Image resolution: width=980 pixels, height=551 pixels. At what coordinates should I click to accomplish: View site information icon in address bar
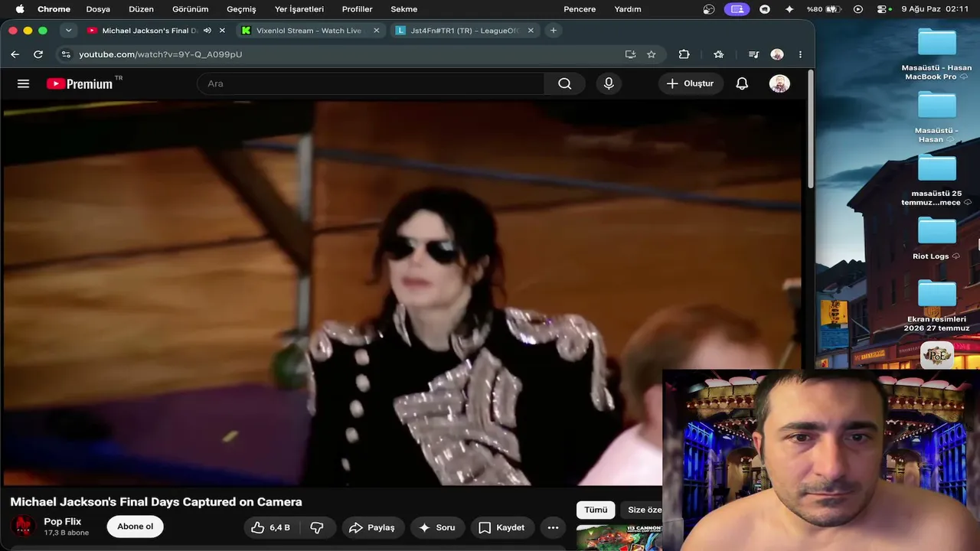pyautogui.click(x=66, y=54)
